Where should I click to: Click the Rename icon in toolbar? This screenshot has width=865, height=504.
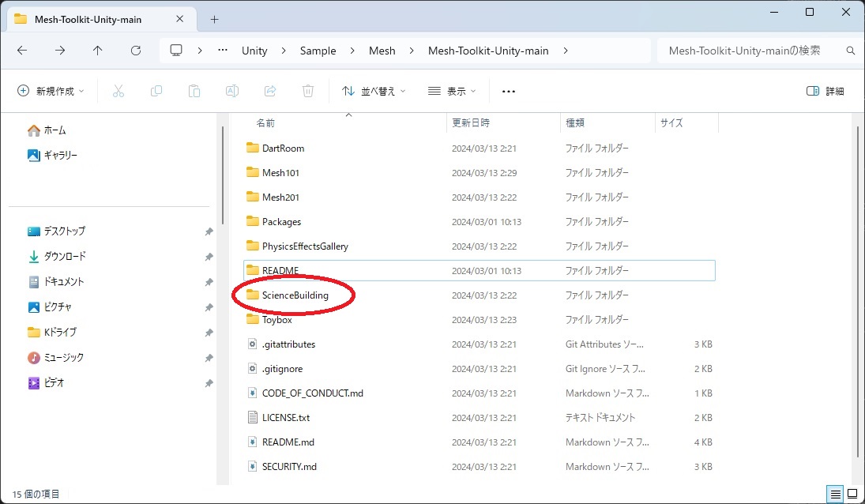232,91
